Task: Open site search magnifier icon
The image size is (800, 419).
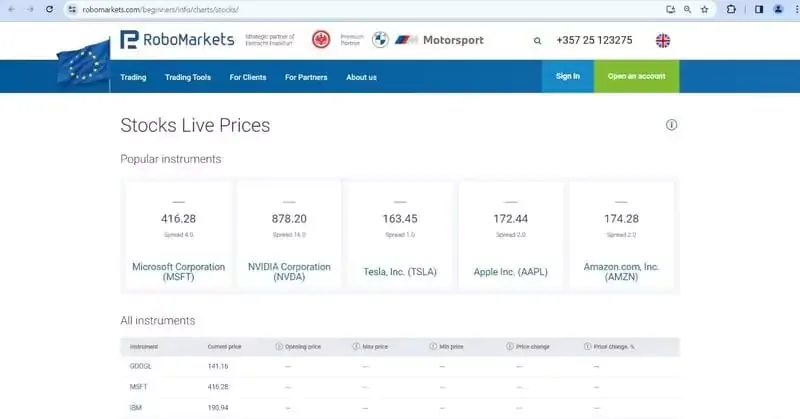Action: point(537,41)
